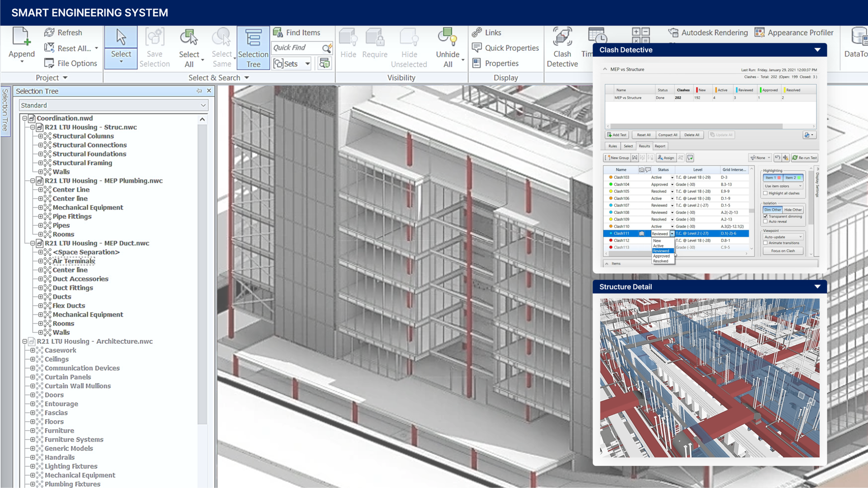This screenshot has width=868, height=488.
Task: Enable Animate transitions under Viewpoint
Action: tap(765, 243)
